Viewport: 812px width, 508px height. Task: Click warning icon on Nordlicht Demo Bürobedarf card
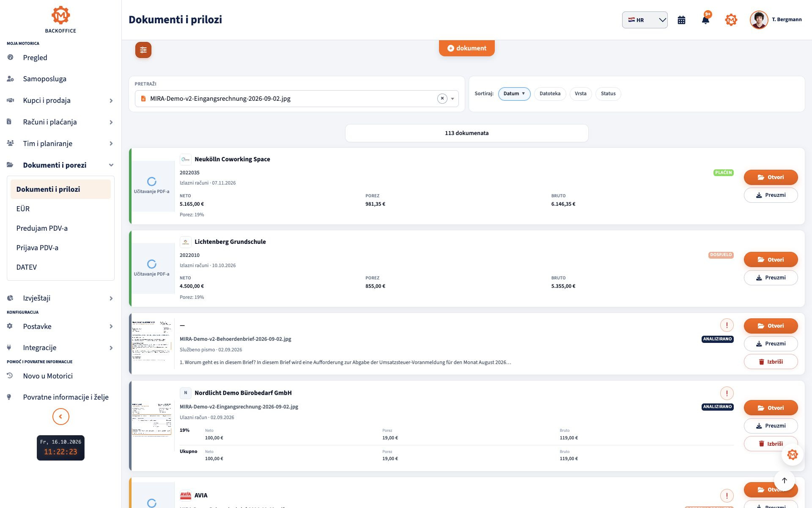point(727,393)
